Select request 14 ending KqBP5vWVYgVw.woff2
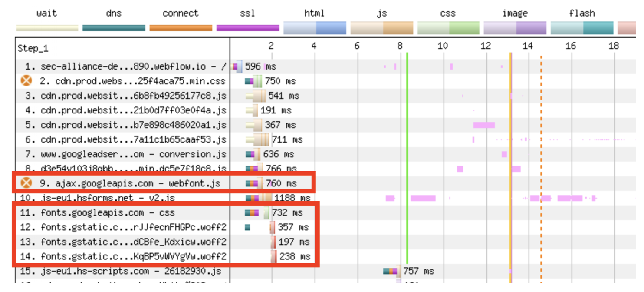Image resolution: width=644 pixels, height=292 pixels. [x=123, y=257]
